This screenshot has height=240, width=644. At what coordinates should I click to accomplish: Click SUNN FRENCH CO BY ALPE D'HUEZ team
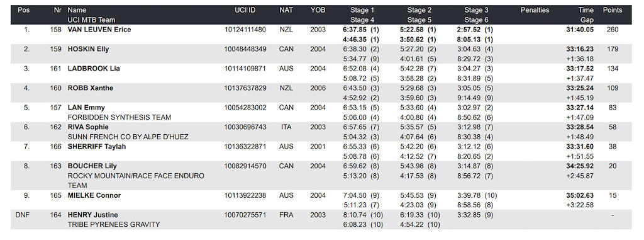pos(128,137)
